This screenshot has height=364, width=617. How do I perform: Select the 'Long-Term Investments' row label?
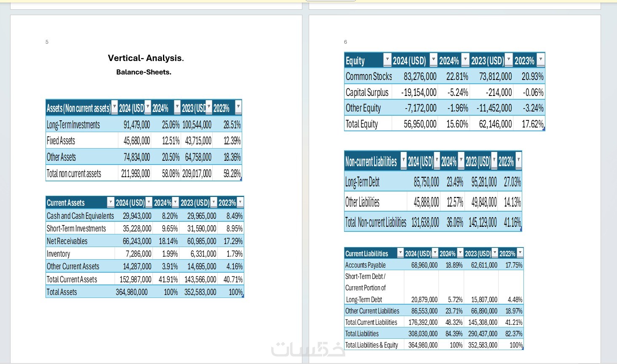tap(73, 125)
